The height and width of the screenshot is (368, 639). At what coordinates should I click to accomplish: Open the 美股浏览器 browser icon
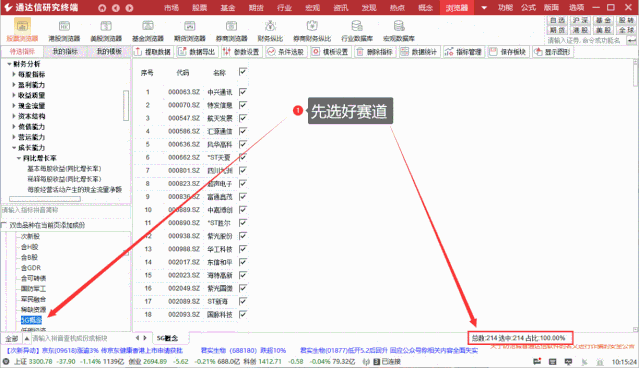pos(106,31)
